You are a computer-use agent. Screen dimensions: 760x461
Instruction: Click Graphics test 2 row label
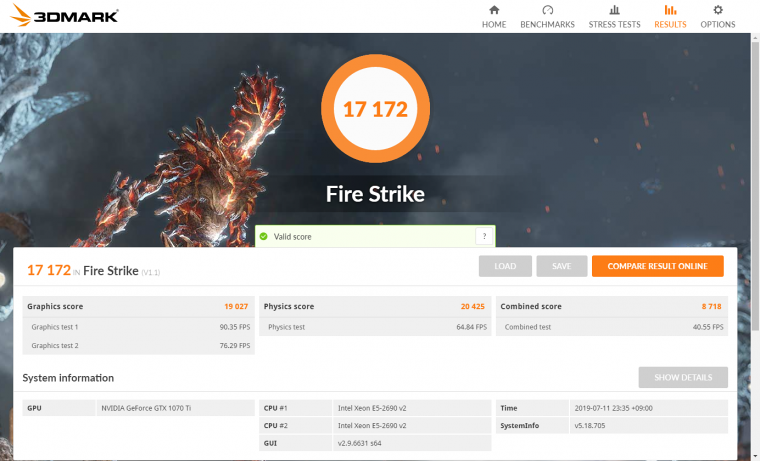click(x=55, y=346)
